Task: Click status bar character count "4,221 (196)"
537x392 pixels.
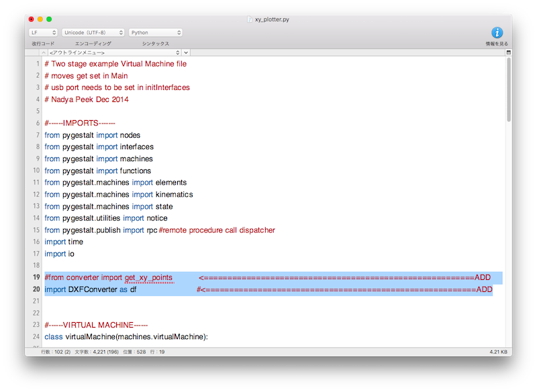Action: click(x=106, y=352)
